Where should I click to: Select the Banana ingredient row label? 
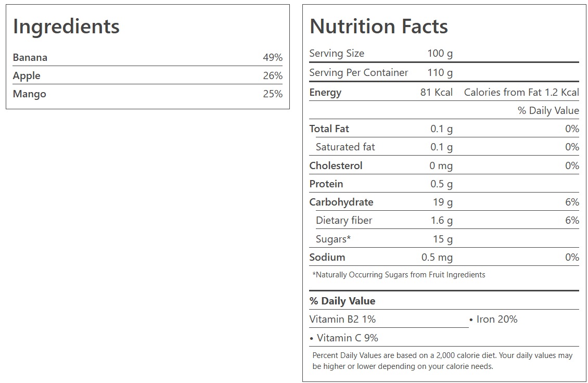[30, 57]
